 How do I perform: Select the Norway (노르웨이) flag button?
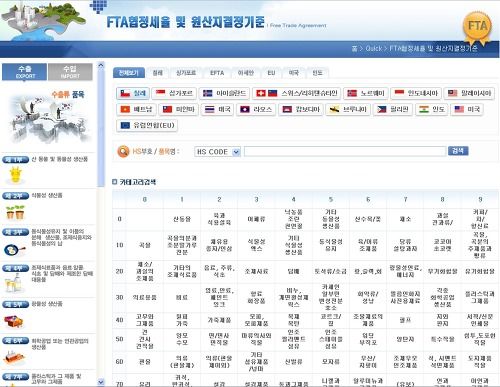(x=365, y=93)
